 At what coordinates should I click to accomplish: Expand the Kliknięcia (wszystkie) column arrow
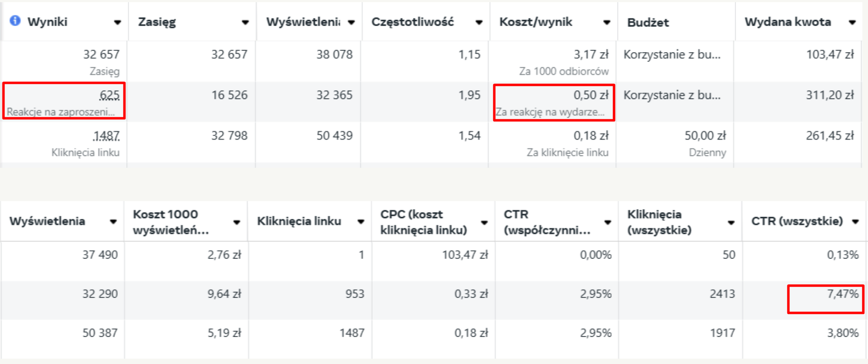731,222
